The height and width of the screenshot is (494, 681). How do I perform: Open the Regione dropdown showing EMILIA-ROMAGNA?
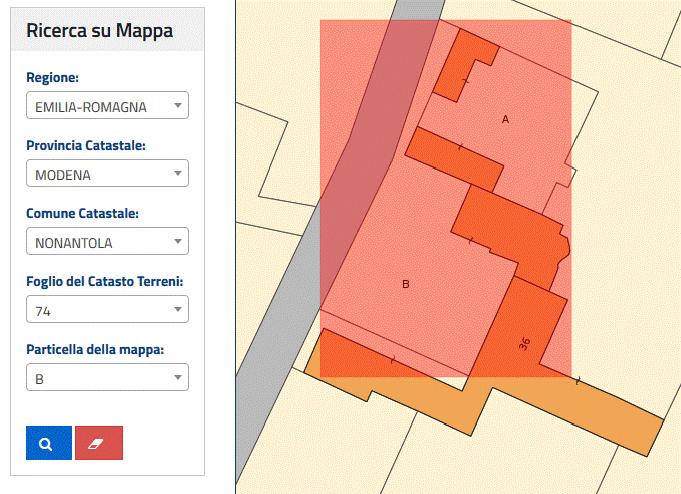click(107, 105)
